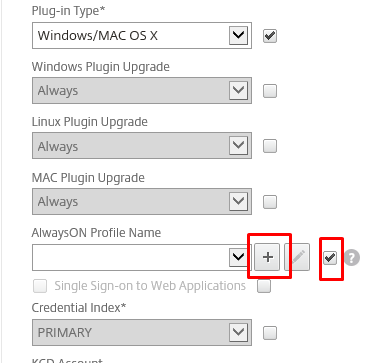The image size is (392, 363).
Task: Enable override checkbox for Linux Plugin Upgrade
Action: pyautogui.click(x=270, y=146)
